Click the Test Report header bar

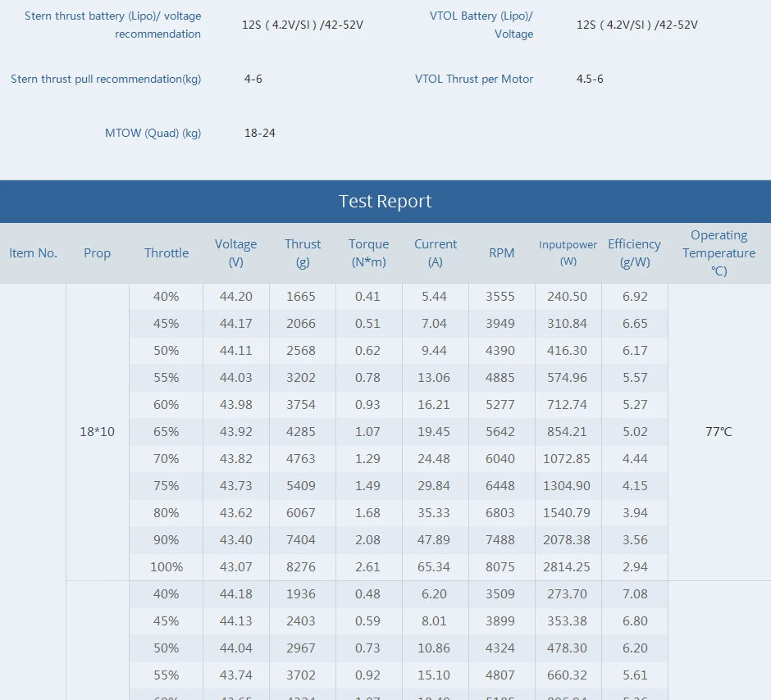point(385,201)
